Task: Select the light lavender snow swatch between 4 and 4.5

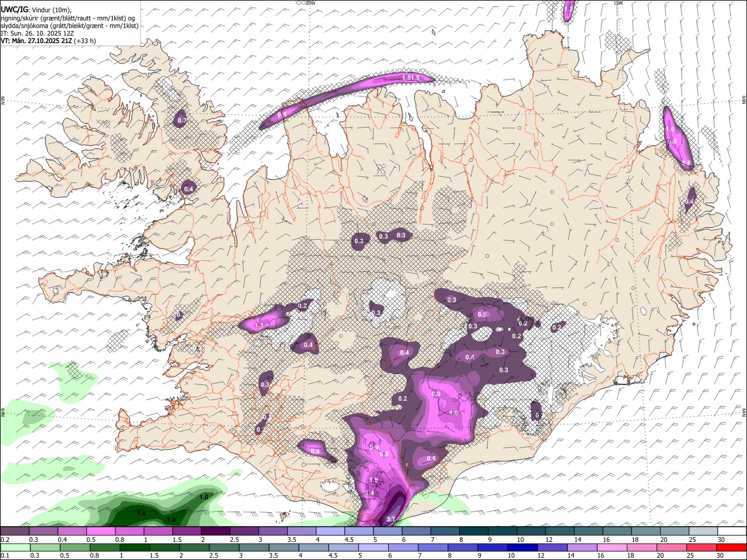Action: (330, 531)
